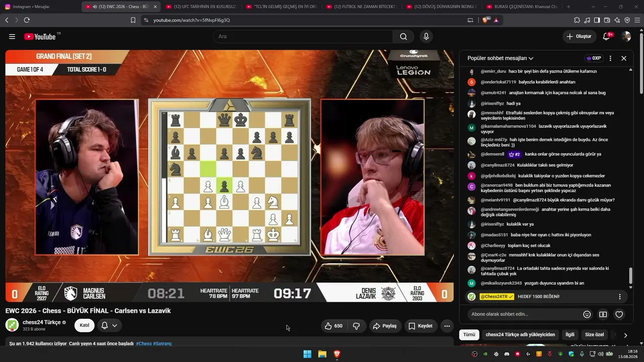644x362 pixels.
Task: Open YouTube notifications bell
Action: point(607,37)
